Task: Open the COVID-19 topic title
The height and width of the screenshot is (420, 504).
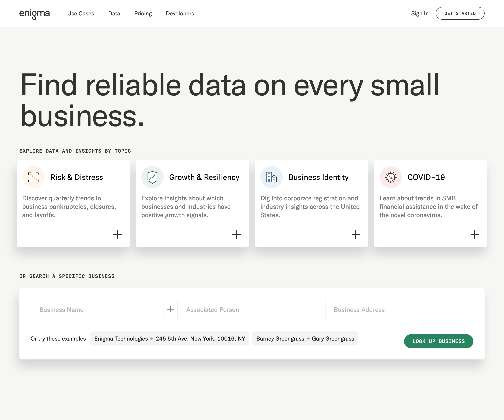Action: click(426, 177)
